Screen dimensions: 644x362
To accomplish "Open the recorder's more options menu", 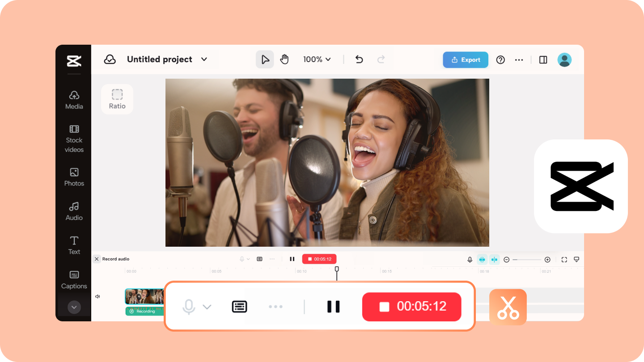I will (x=275, y=307).
